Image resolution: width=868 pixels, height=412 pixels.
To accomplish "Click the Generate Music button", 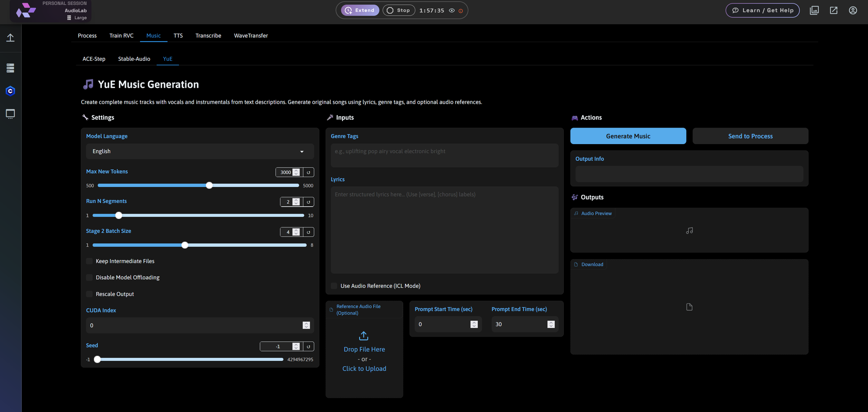I will pos(628,136).
